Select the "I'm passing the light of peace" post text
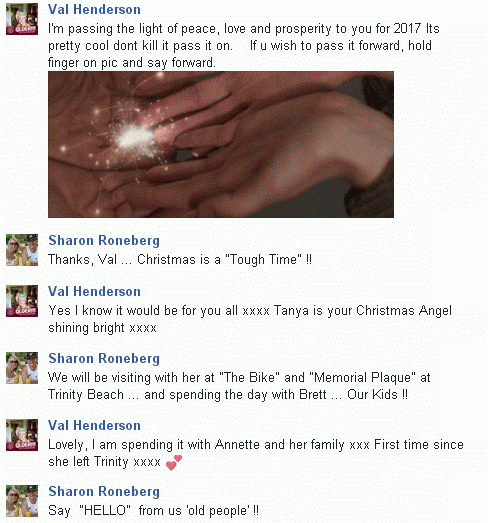Image resolution: width=488 pixels, height=523 pixels. click(x=244, y=45)
